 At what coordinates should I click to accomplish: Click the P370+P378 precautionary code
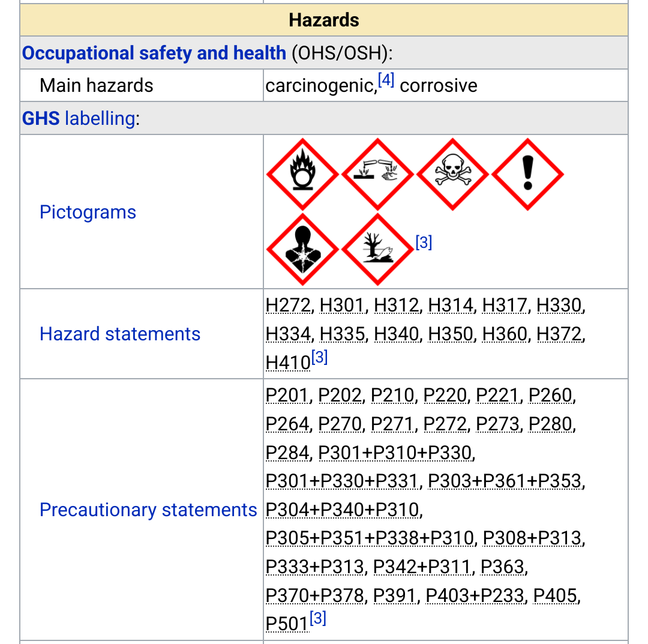[315, 595]
